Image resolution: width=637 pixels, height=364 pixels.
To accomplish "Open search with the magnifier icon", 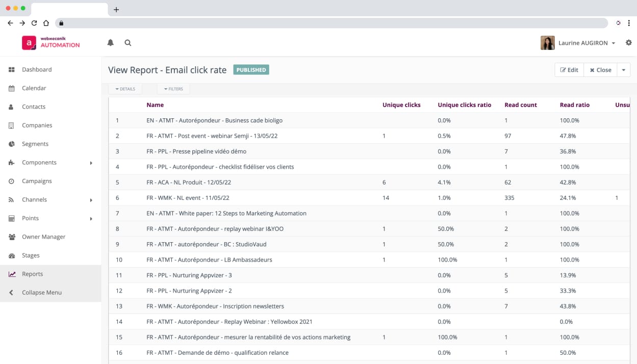I will [128, 43].
